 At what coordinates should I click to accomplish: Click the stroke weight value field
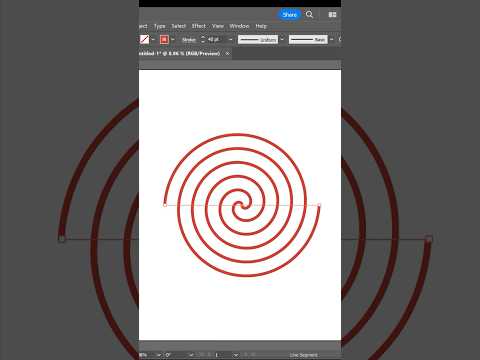click(216, 40)
